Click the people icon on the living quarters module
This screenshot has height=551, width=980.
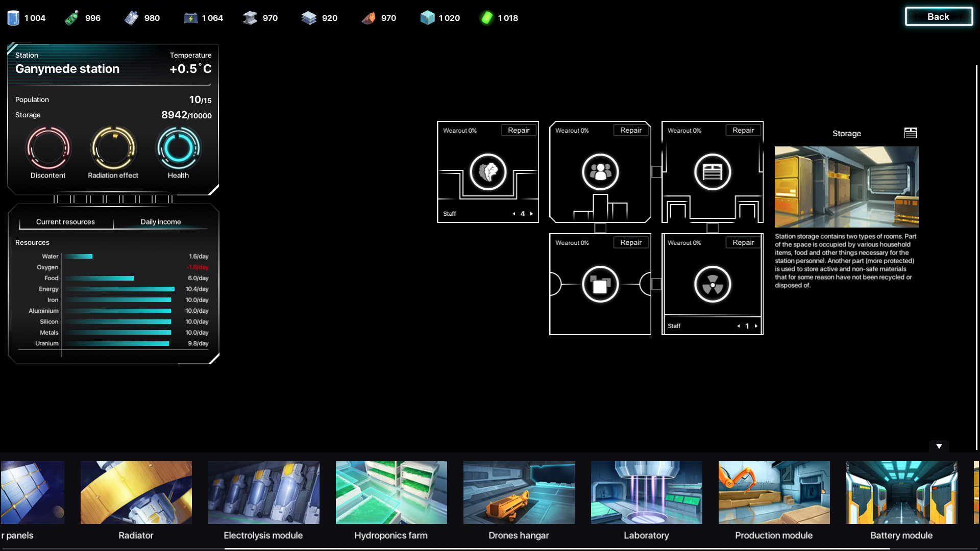pos(600,172)
